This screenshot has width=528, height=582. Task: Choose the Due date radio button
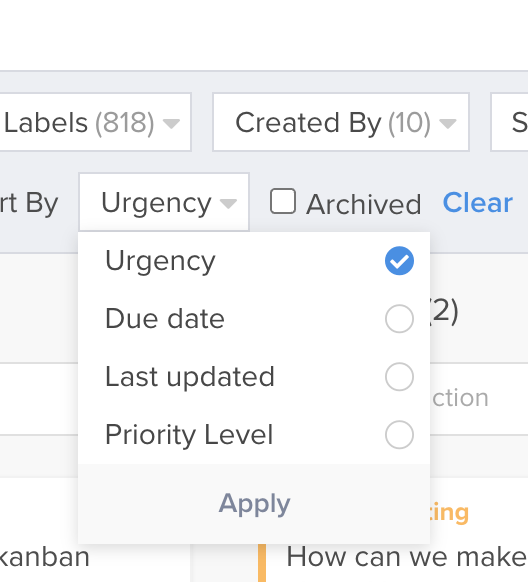point(399,319)
